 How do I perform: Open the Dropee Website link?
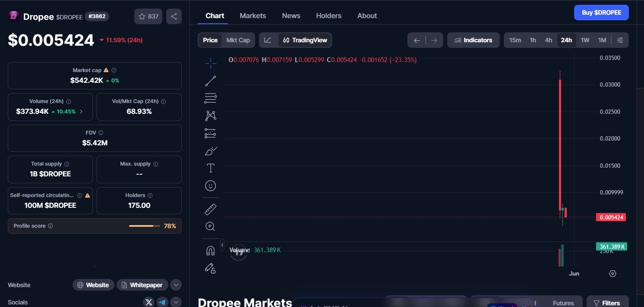coord(93,285)
